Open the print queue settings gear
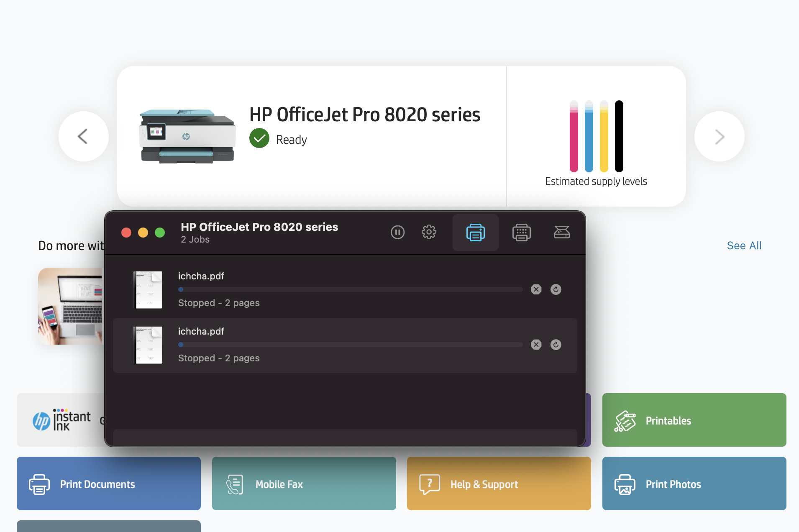This screenshot has width=799, height=532. (x=429, y=232)
